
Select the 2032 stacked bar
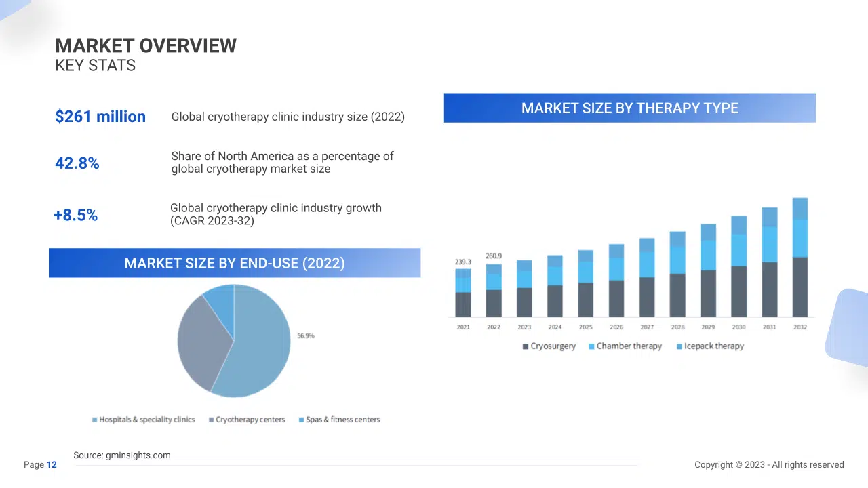[800, 258]
